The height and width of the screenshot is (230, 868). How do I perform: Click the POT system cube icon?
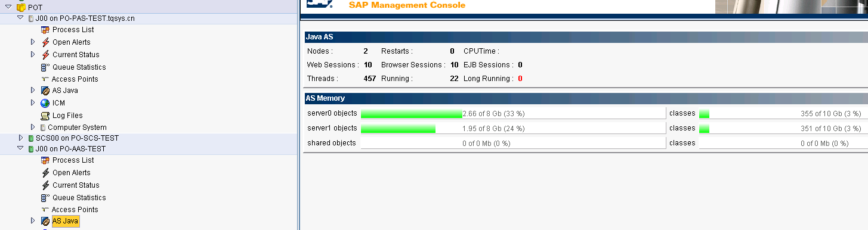click(21, 7)
